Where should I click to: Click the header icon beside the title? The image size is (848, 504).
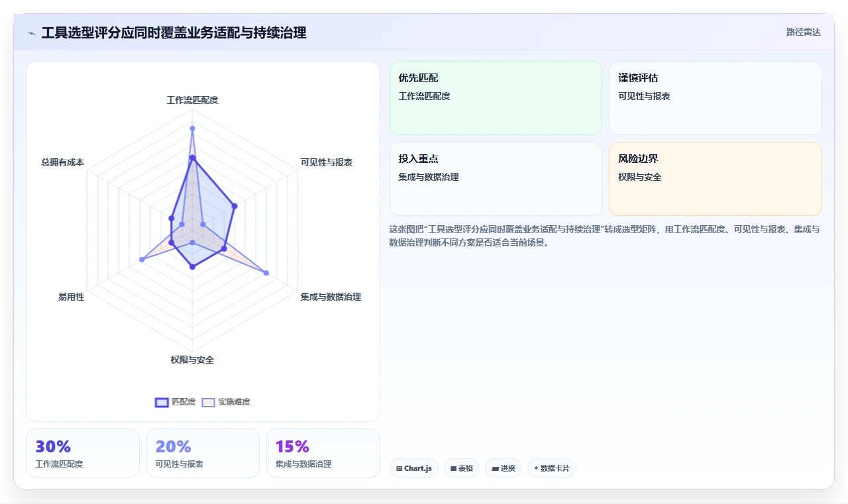tap(32, 33)
